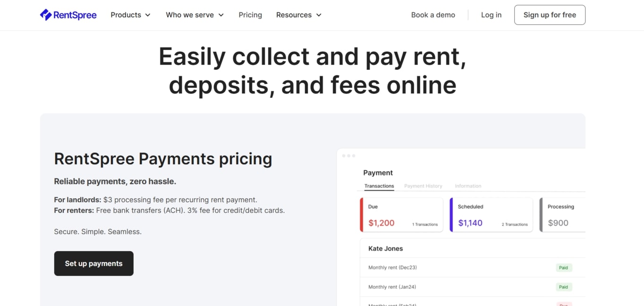Expand the Products dropdown menu

coord(130,15)
